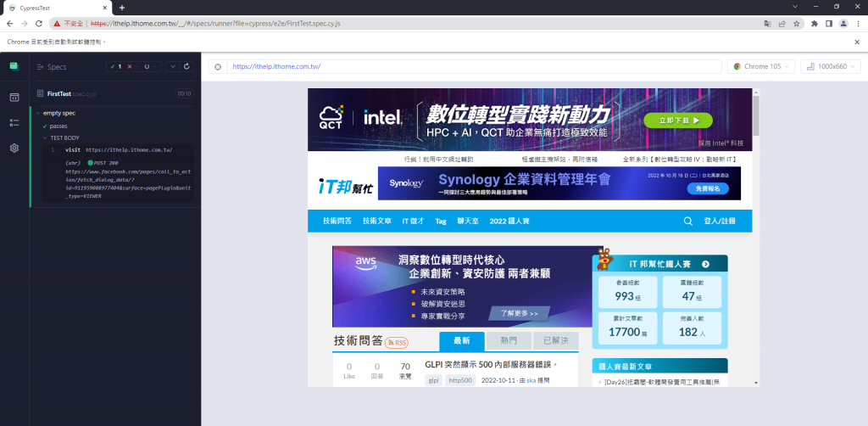Open the Cypress settings gear icon

[x=14, y=148]
